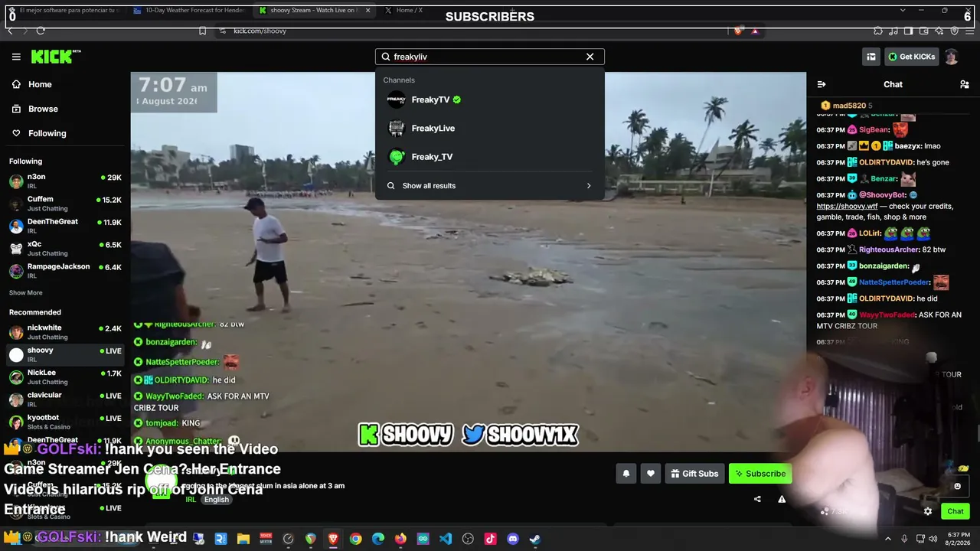The width and height of the screenshot is (980, 551).
Task: Toggle stream notifications bell
Action: (x=626, y=474)
